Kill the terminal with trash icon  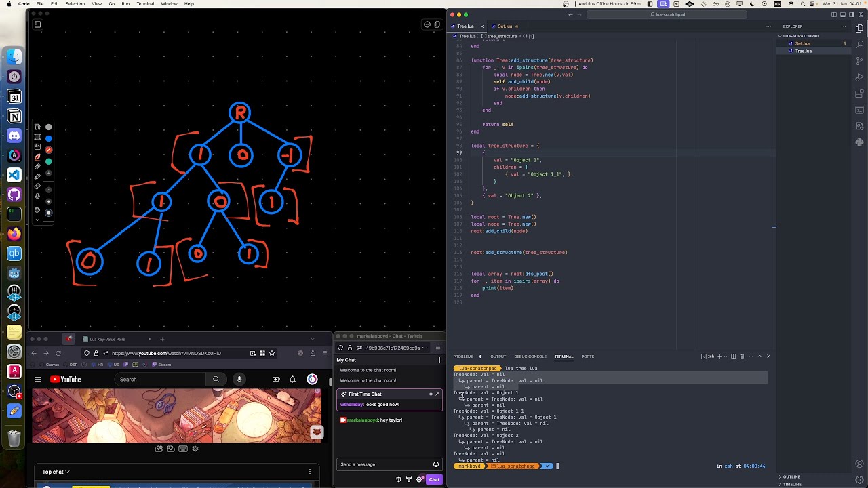(742, 357)
